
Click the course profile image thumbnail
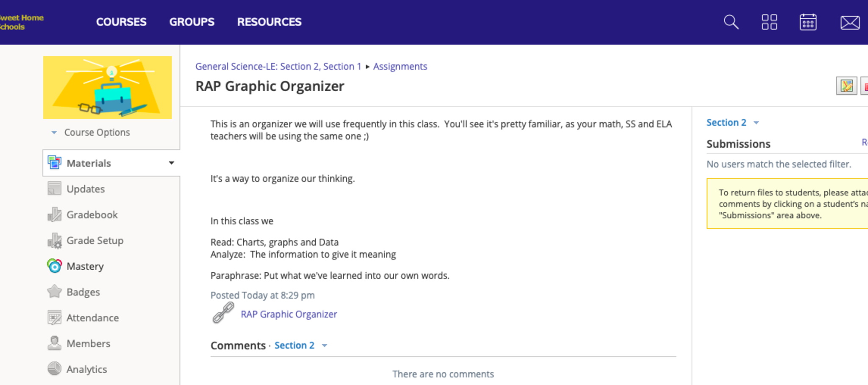[x=108, y=87]
